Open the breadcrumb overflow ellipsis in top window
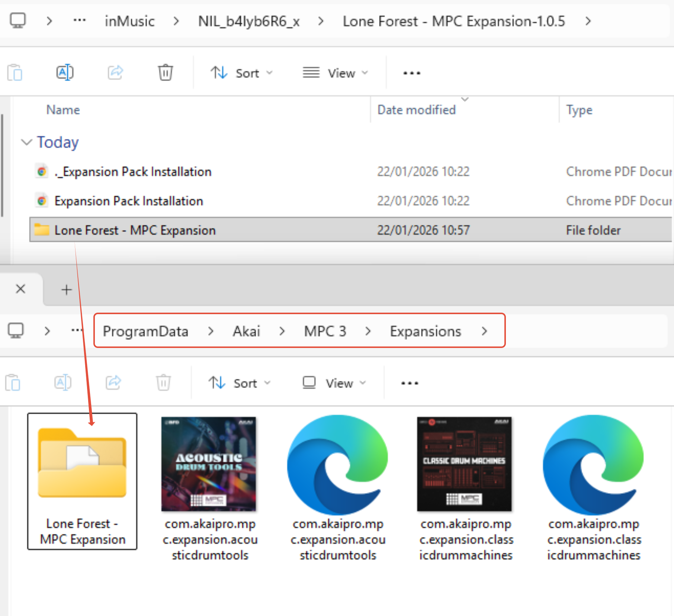Screen dimensions: 674x616 click(x=79, y=20)
